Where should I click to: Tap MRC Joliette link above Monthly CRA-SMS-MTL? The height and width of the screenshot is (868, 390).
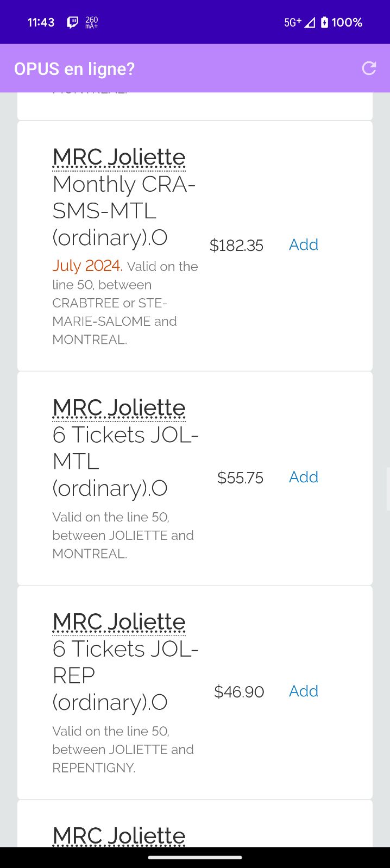pyautogui.click(x=119, y=158)
